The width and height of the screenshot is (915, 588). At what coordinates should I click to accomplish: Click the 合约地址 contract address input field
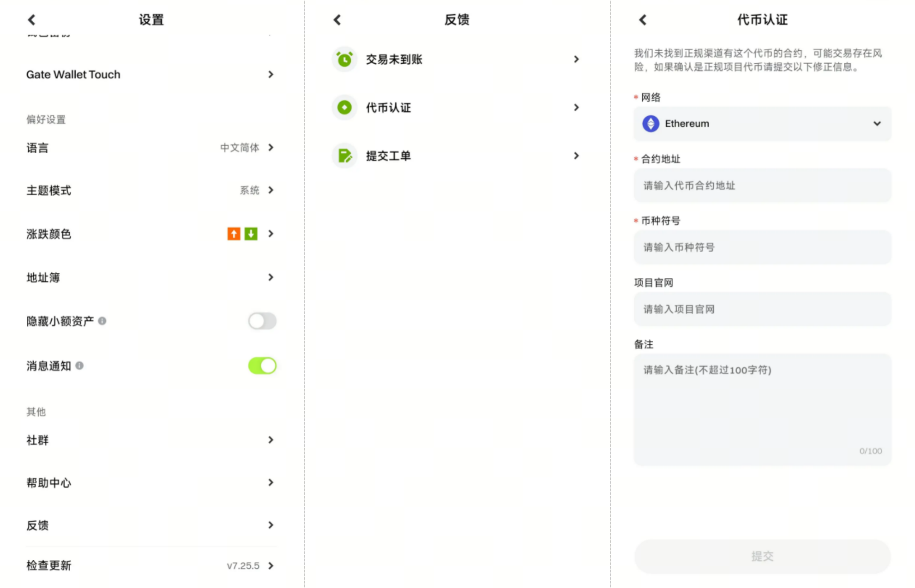coord(762,186)
